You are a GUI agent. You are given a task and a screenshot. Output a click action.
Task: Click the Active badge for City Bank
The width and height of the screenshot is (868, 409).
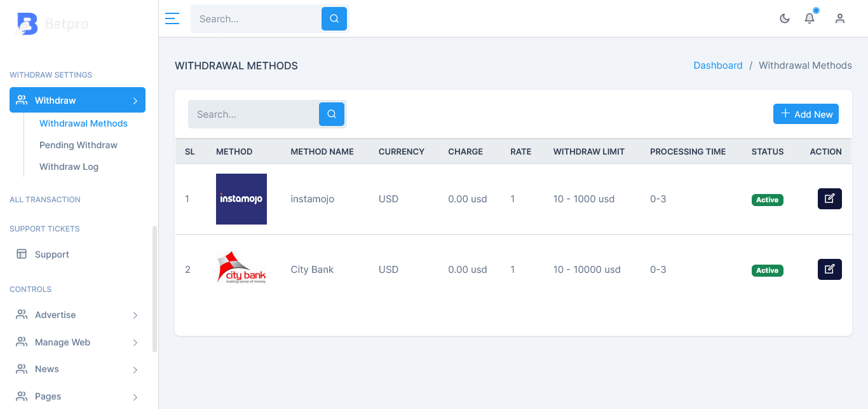click(x=767, y=270)
